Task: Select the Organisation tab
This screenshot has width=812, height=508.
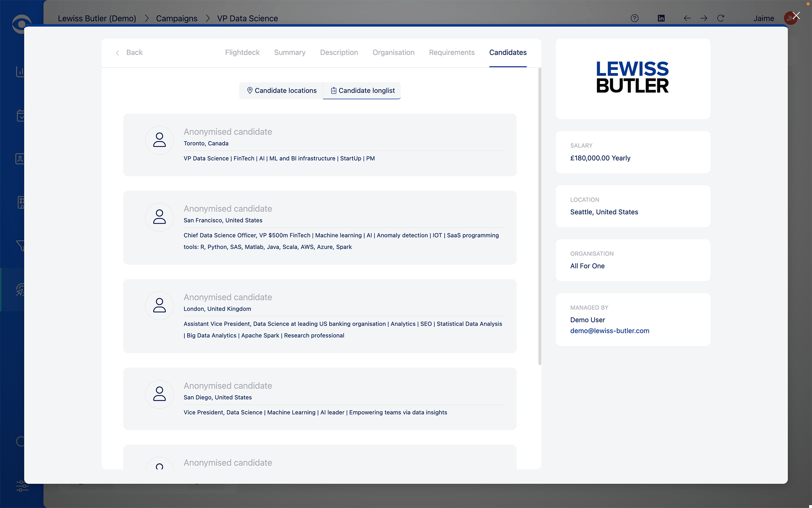Action: [x=393, y=53]
